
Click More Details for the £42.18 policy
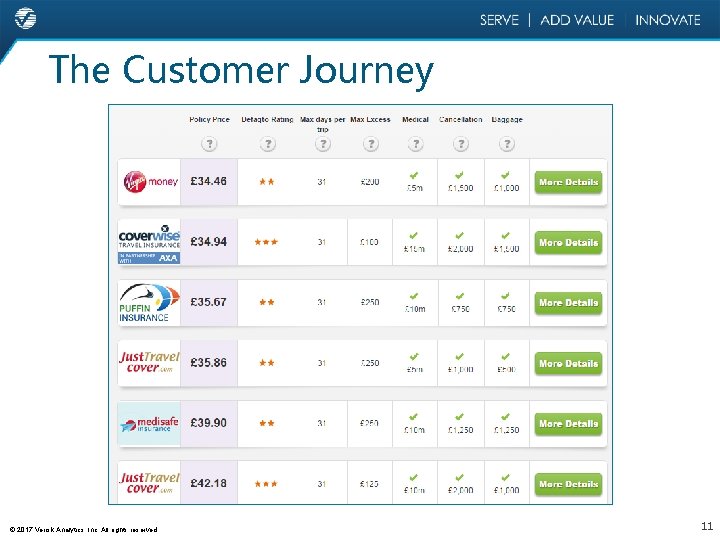(568, 484)
